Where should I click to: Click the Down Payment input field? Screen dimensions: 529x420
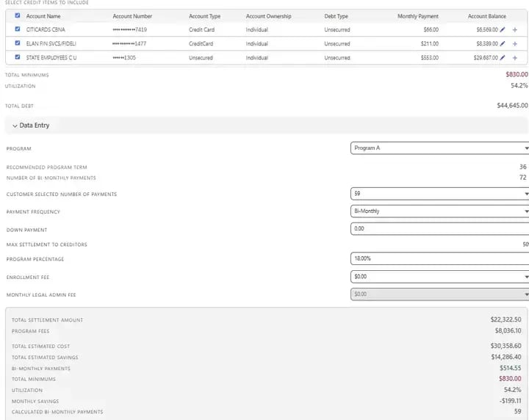click(439, 228)
